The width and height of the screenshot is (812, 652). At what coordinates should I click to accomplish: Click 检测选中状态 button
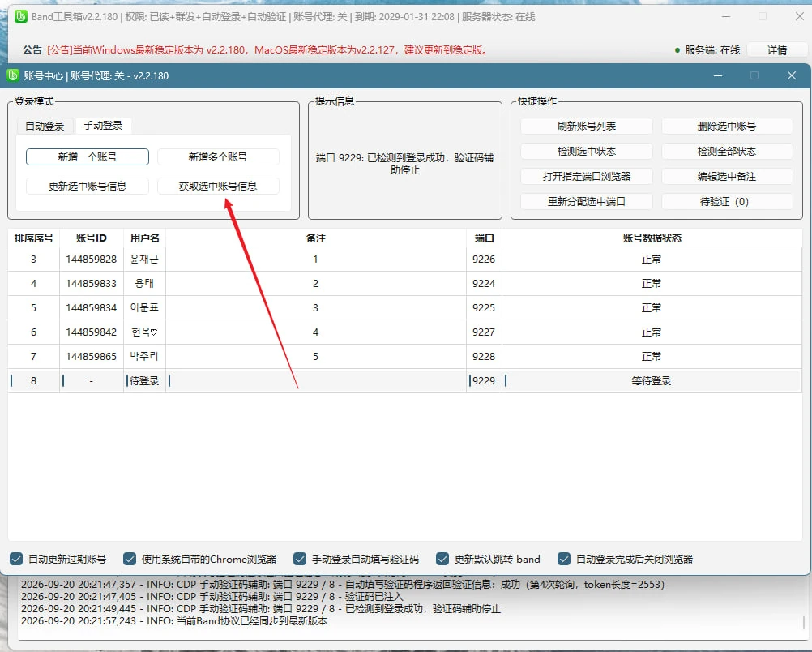tap(586, 152)
